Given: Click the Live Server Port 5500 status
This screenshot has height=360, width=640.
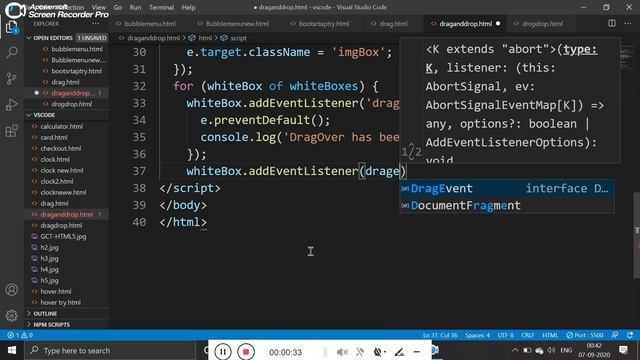Looking at the screenshot, I should (x=584, y=335).
